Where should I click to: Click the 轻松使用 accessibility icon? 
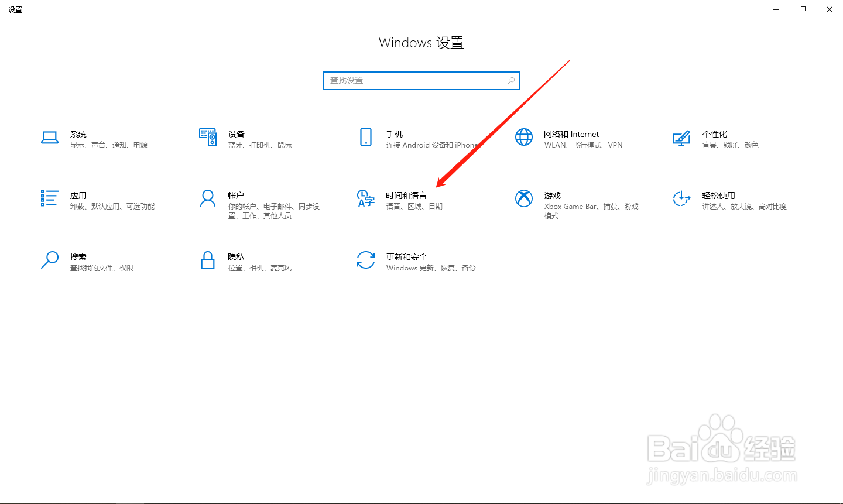pyautogui.click(x=682, y=198)
